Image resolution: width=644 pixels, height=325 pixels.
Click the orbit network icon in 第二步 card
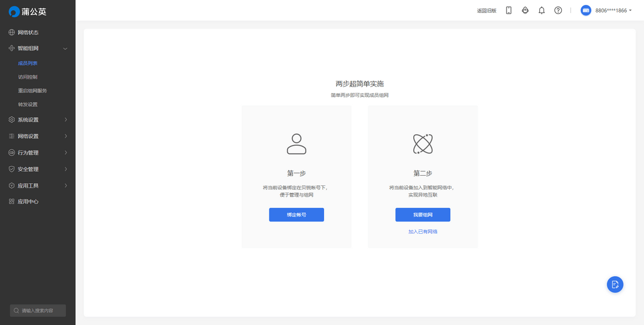pyautogui.click(x=423, y=143)
